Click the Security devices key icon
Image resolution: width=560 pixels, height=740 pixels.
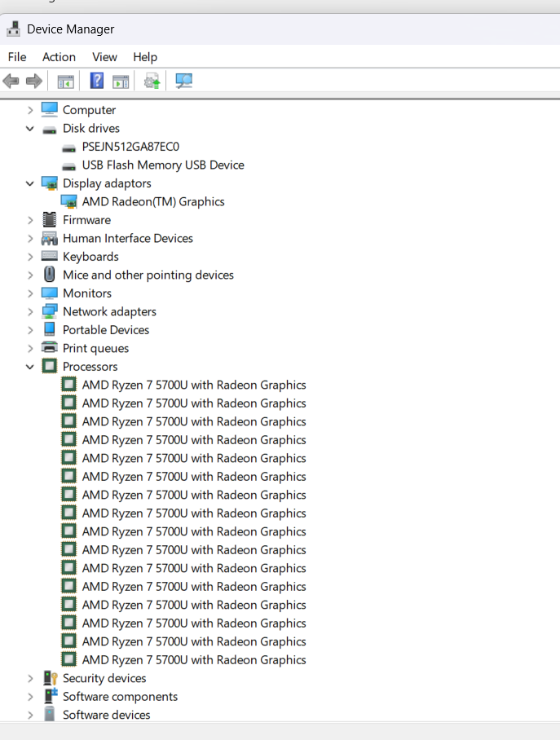(x=50, y=678)
